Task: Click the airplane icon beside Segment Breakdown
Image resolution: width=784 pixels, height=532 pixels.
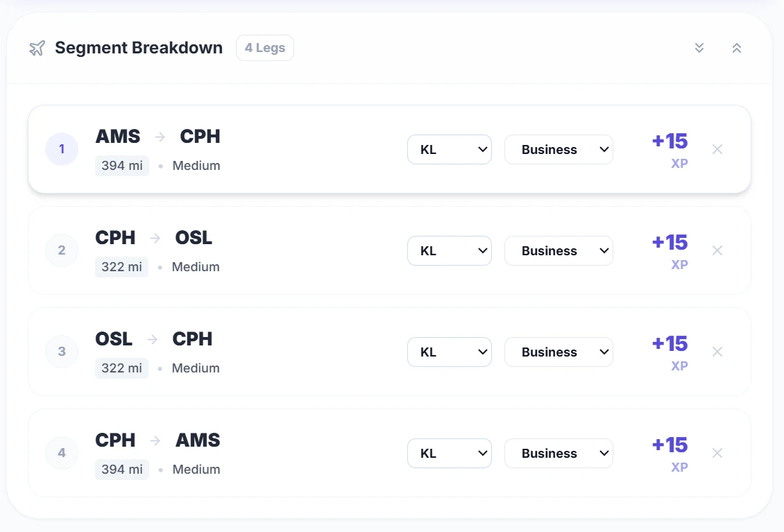Action: (x=37, y=48)
